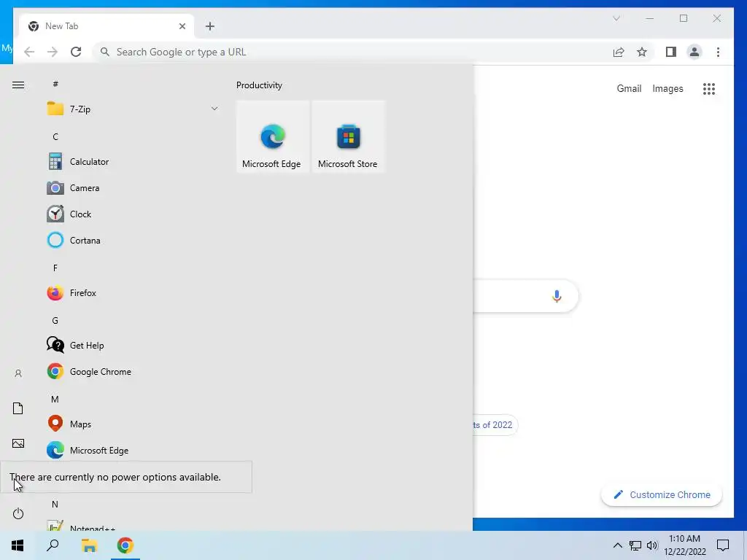Viewport: 747px width, 560px height.
Task: Select the New Tab tab in Chrome
Action: pos(107,26)
